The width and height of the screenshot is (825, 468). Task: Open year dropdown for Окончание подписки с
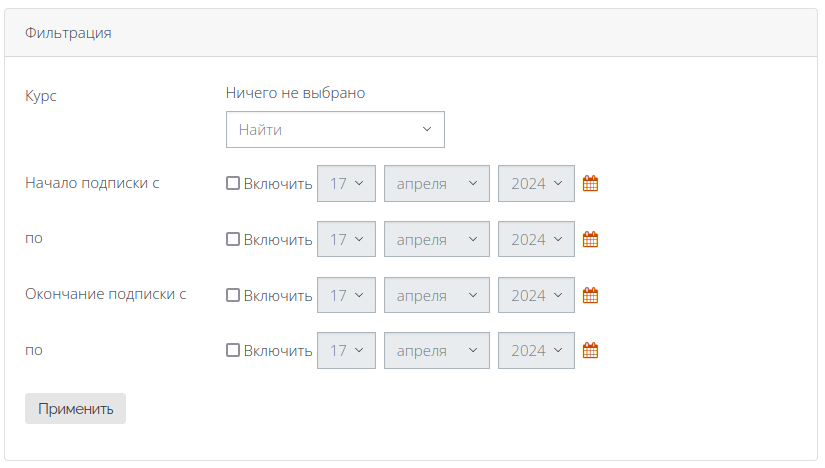[536, 295]
